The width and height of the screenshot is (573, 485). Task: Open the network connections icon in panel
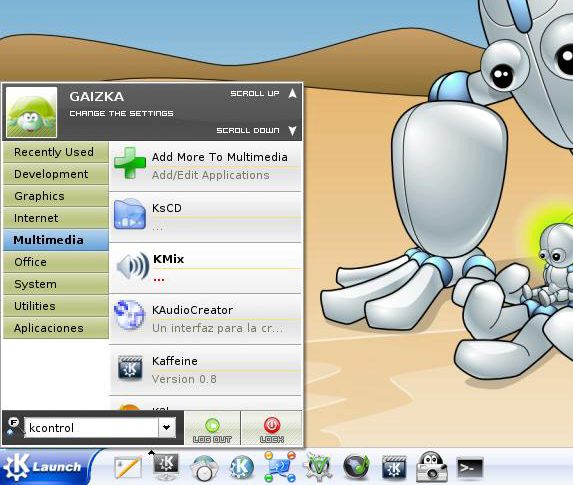pos(280,467)
